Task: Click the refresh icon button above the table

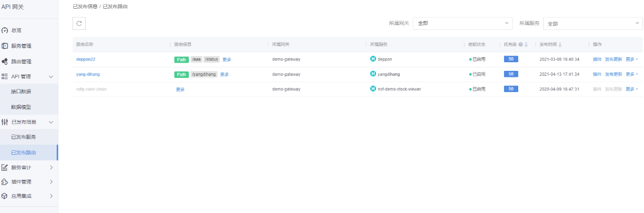Action: click(x=79, y=23)
